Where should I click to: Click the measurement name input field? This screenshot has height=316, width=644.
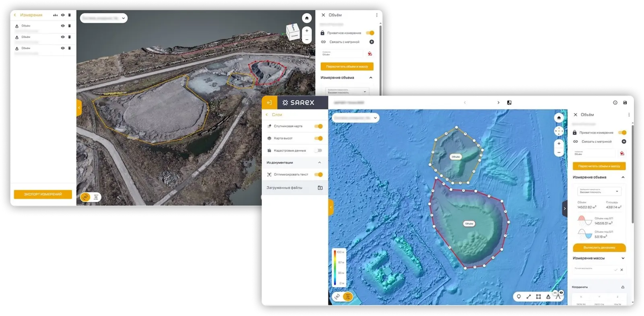tap(594, 153)
